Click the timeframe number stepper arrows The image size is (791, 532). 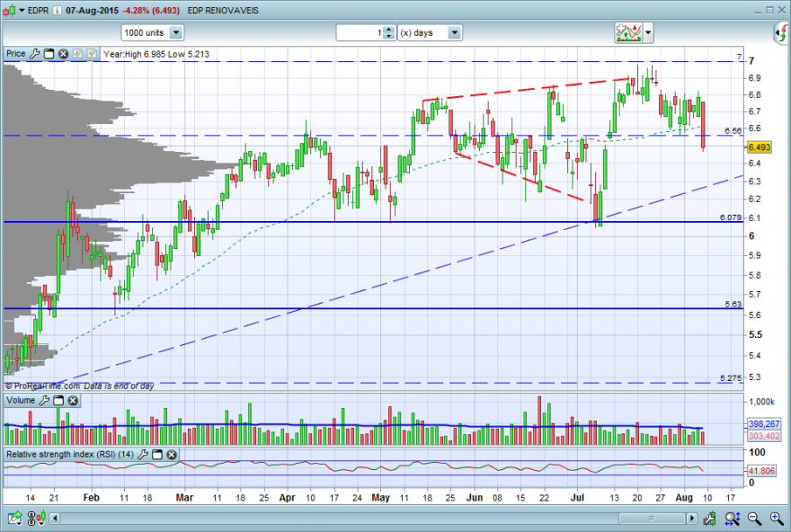(x=388, y=32)
